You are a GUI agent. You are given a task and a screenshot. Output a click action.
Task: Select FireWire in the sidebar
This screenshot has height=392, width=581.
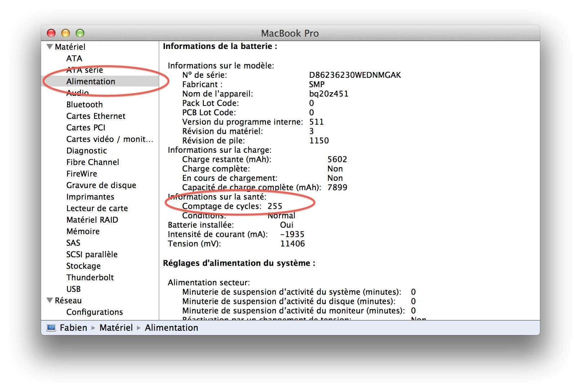click(82, 174)
